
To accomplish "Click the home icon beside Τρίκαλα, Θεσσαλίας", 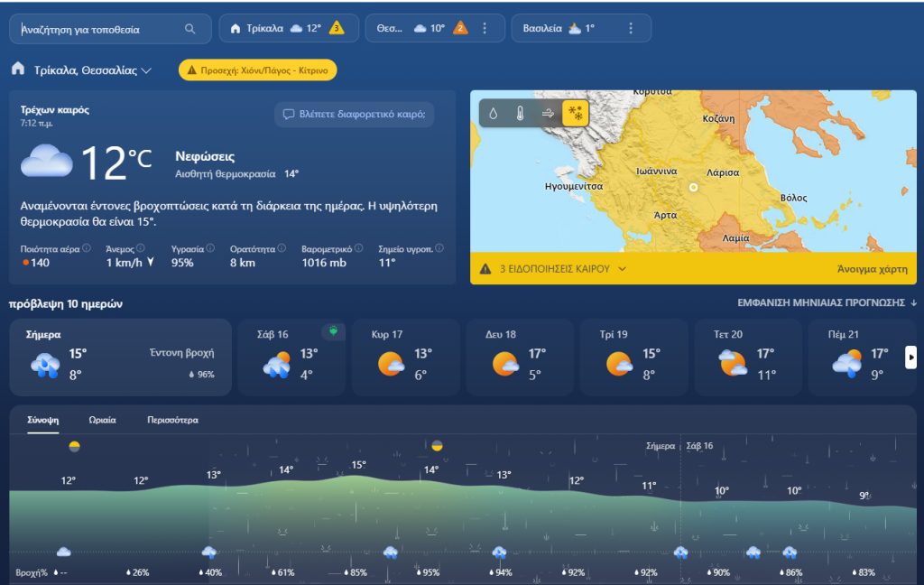I will pyautogui.click(x=17, y=70).
